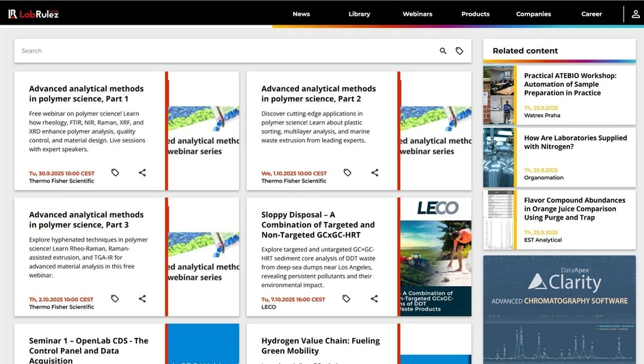The width and height of the screenshot is (644, 364).
Task: Click the search magnifier icon
Action: pyautogui.click(x=443, y=51)
